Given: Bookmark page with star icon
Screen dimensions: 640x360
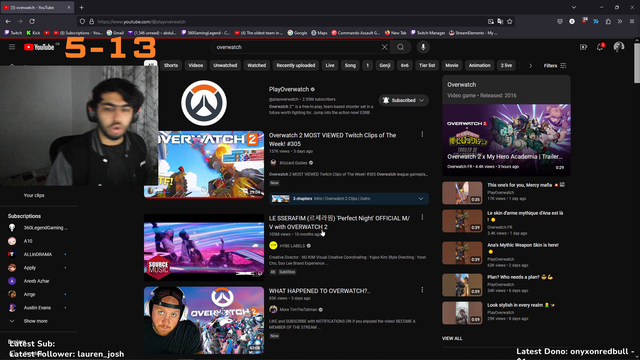Looking at the screenshot, I should 510,22.
